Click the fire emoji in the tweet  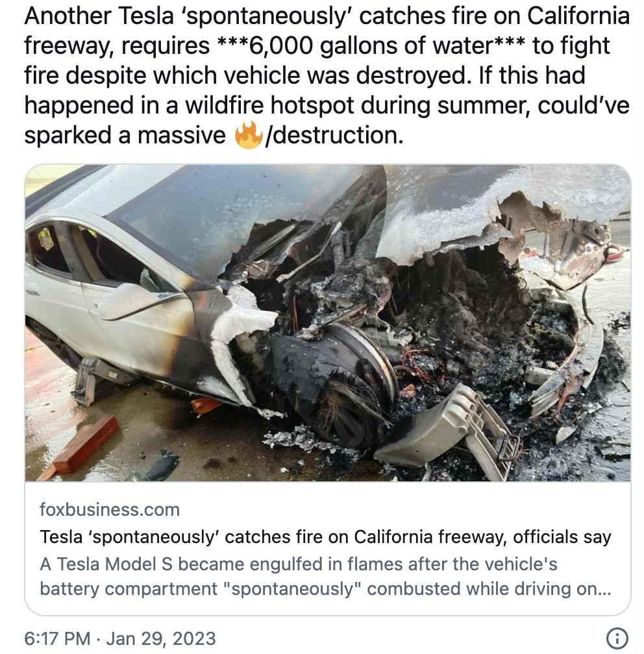[x=249, y=135]
